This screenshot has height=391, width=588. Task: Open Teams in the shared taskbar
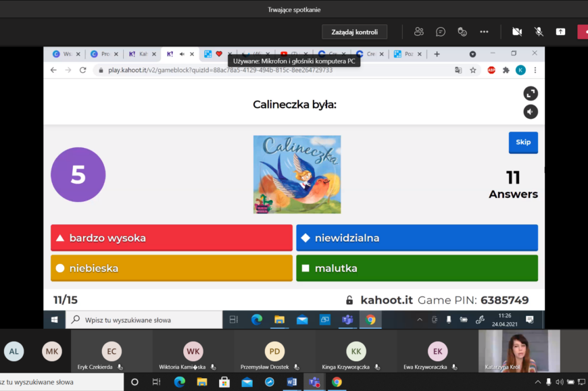pos(347,320)
